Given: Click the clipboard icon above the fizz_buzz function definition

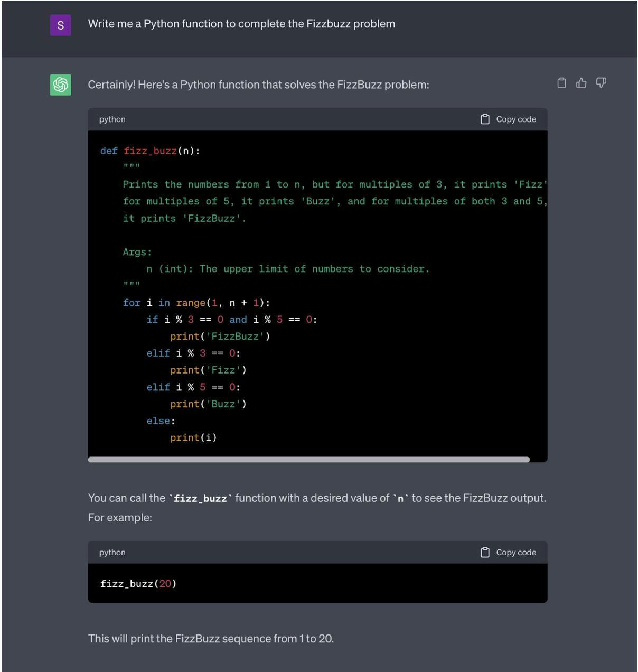Looking at the screenshot, I should click(x=485, y=119).
